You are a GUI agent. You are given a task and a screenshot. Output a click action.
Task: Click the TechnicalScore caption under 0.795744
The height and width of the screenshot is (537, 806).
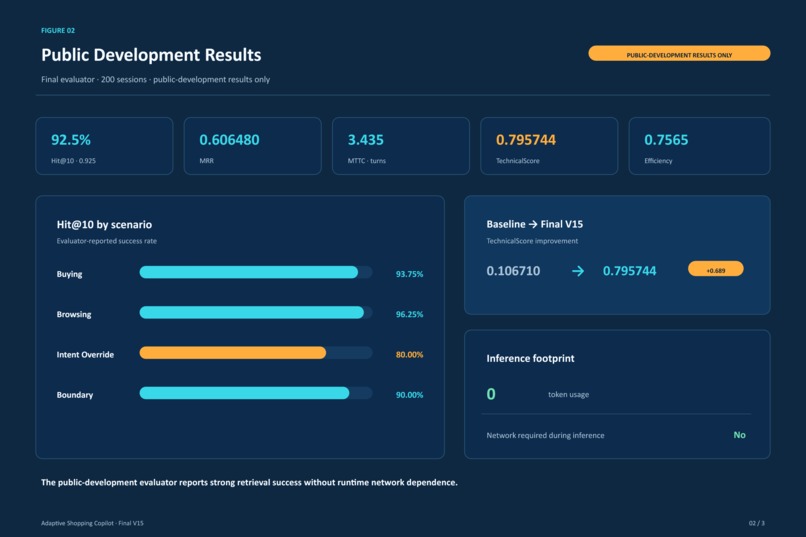[518, 161]
